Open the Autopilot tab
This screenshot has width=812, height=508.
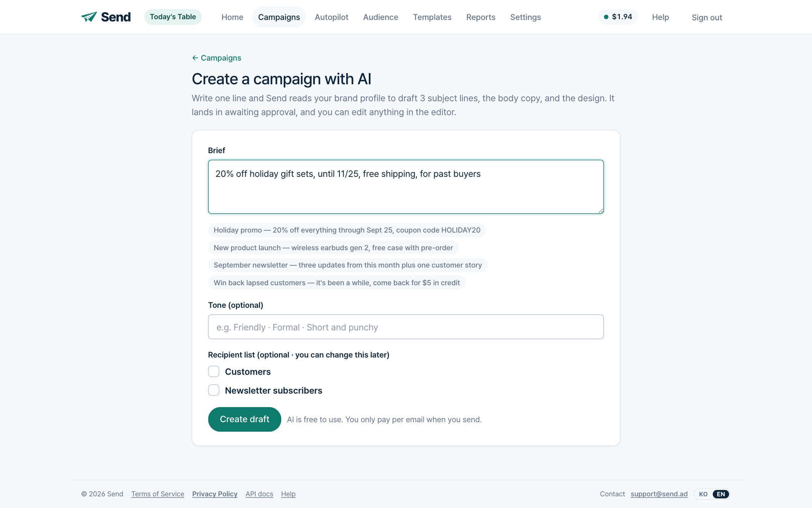(332, 17)
